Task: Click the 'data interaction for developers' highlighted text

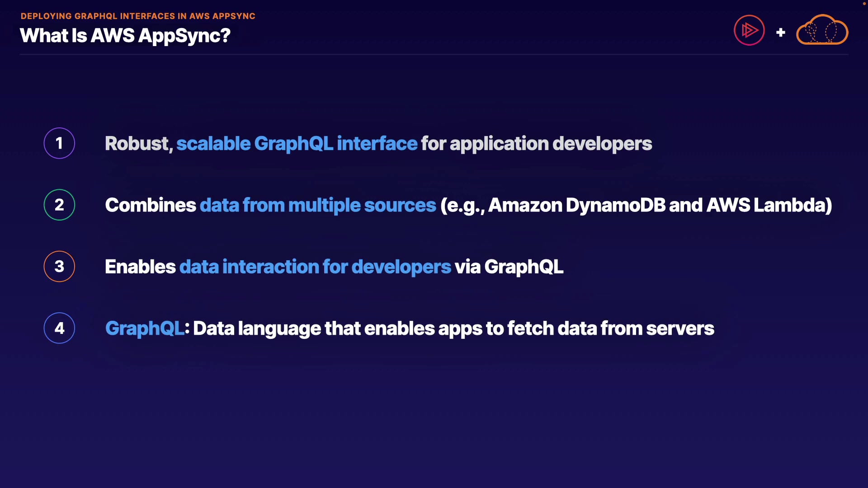Action: coord(315,267)
